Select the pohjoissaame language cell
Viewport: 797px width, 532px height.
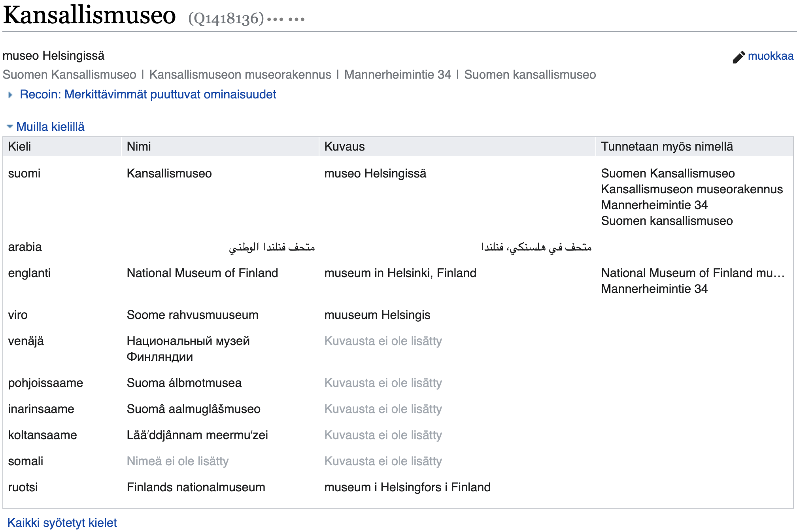45,383
